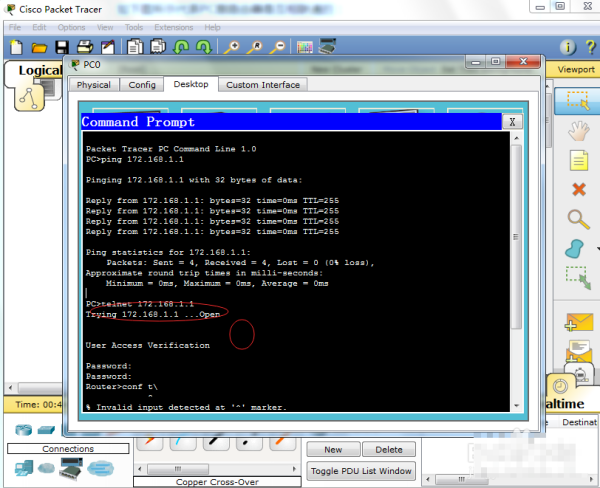Screen dimensions: 600x488
Task: Click left arrow of workspace horizontal scrollbar
Action: (x=10, y=387)
